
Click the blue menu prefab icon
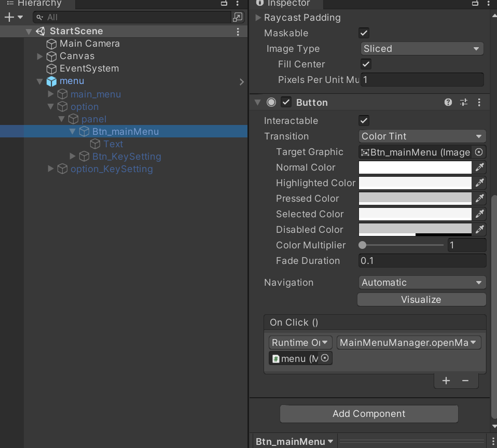tap(51, 81)
